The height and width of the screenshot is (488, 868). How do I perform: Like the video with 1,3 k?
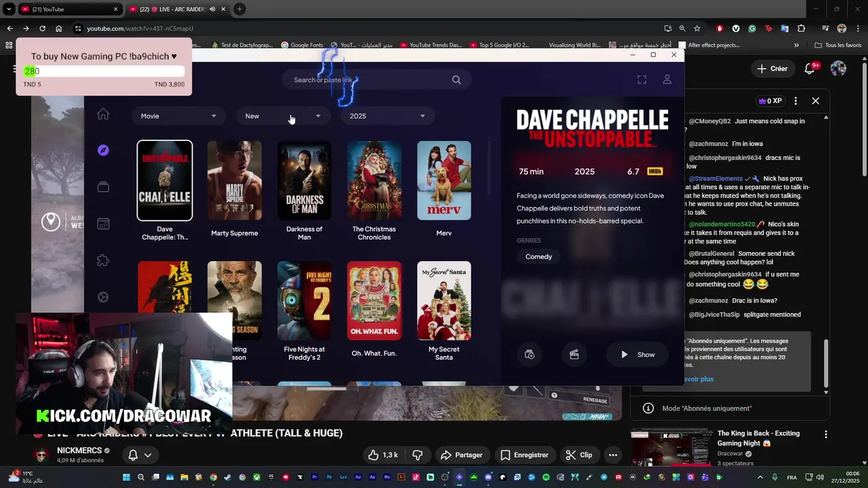(383, 455)
